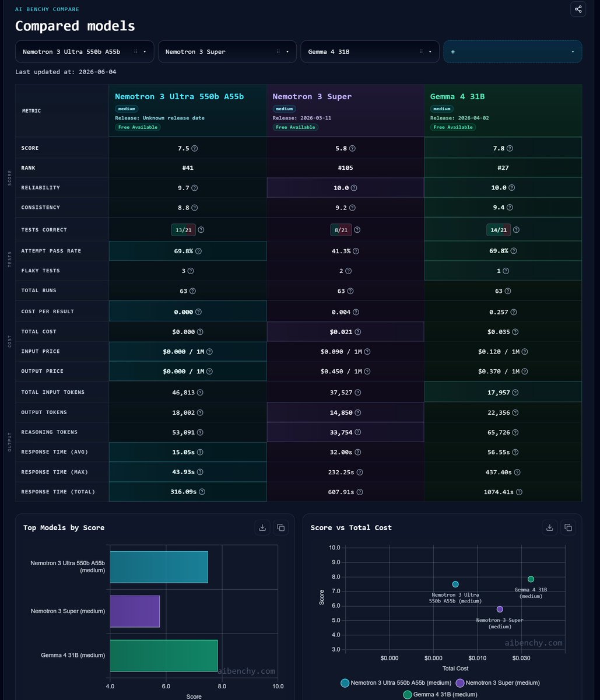Viewport: 600px width, 700px height.
Task: Click help icon beside total response 607.91s
Action: (x=360, y=492)
